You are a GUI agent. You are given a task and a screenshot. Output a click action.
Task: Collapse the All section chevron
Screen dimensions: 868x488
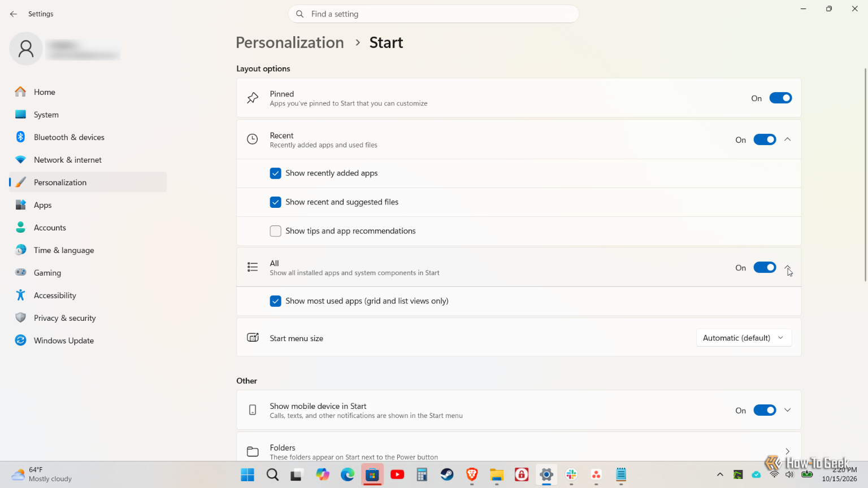[788, 268]
